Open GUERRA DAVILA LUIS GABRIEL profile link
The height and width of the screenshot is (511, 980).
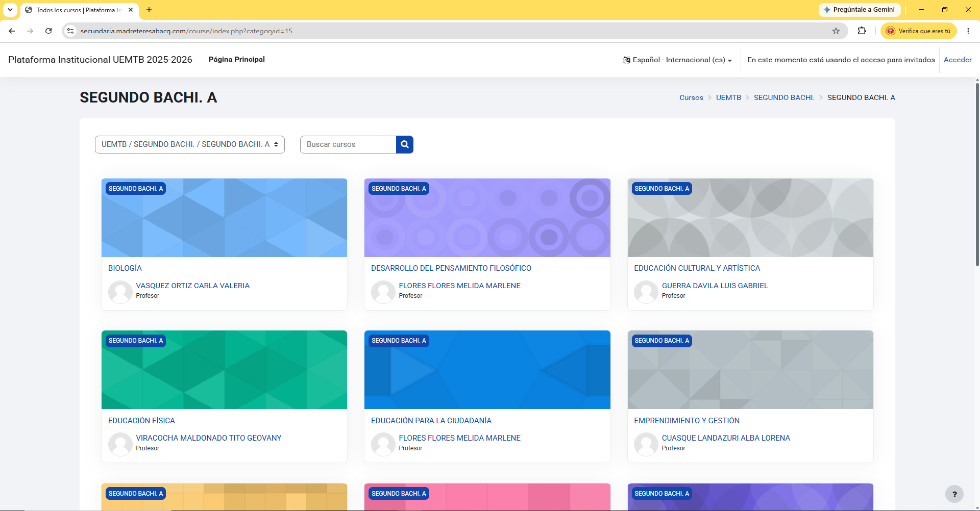(715, 286)
